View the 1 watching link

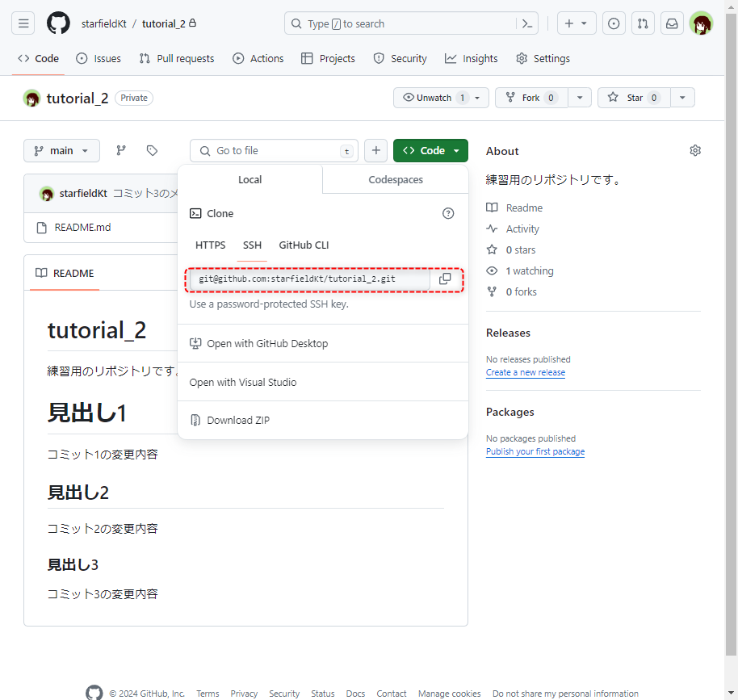[x=520, y=270]
